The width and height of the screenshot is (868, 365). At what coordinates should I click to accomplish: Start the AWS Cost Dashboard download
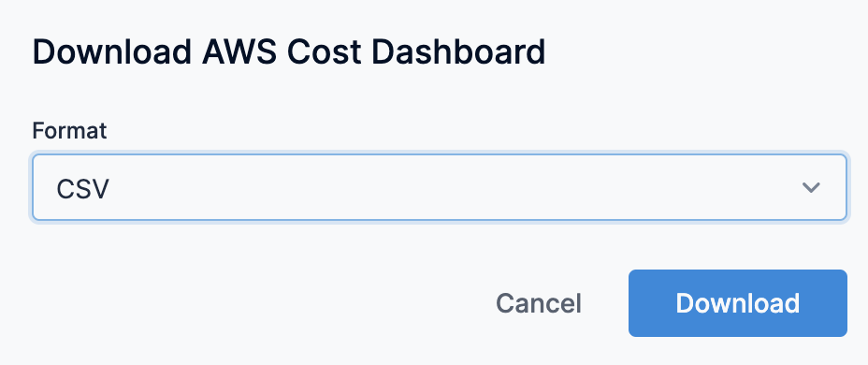(x=737, y=303)
